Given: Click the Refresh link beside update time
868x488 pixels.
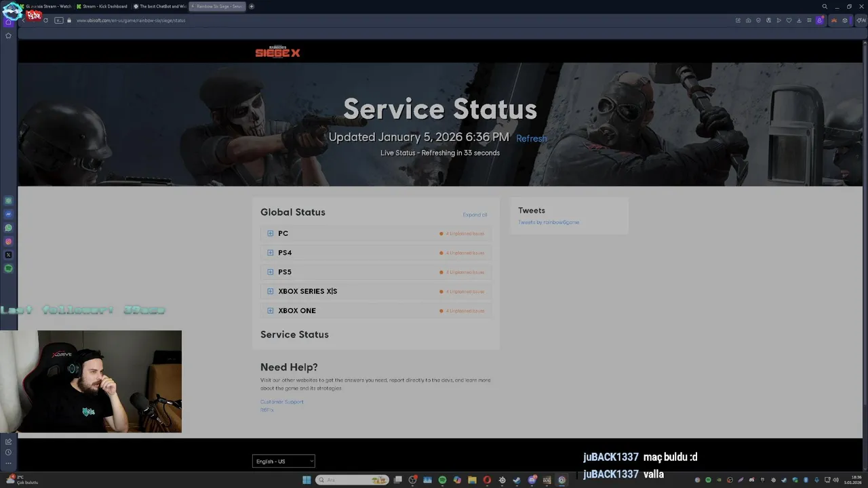Looking at the screenshot, I should tap(531, 138).
